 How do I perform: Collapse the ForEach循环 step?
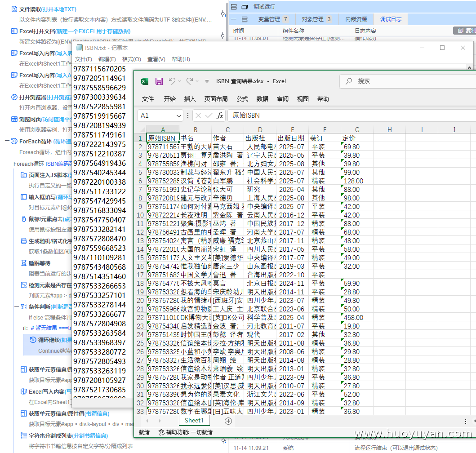click(7, 141)
